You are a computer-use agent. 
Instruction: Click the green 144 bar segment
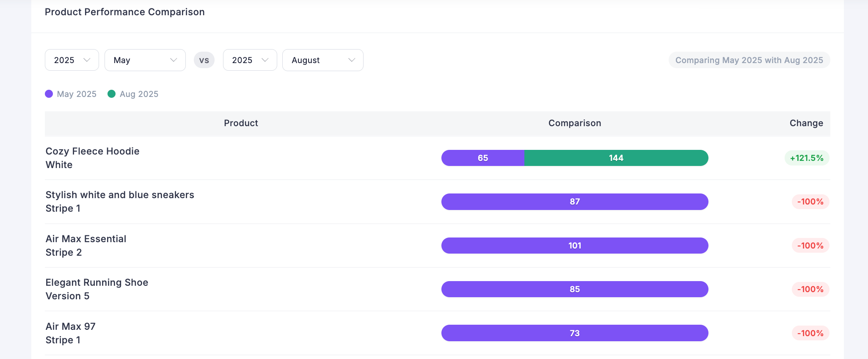coord(616,158)
